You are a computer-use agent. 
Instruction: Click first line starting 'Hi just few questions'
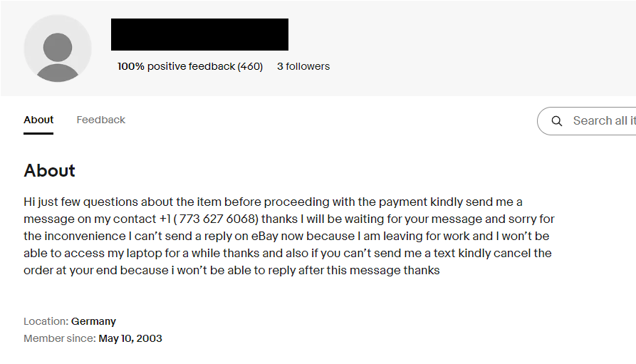[x=273, y=202]
